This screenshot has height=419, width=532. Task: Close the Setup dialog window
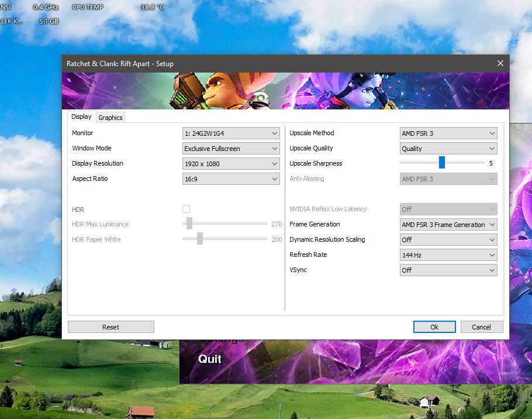[500, 63]
